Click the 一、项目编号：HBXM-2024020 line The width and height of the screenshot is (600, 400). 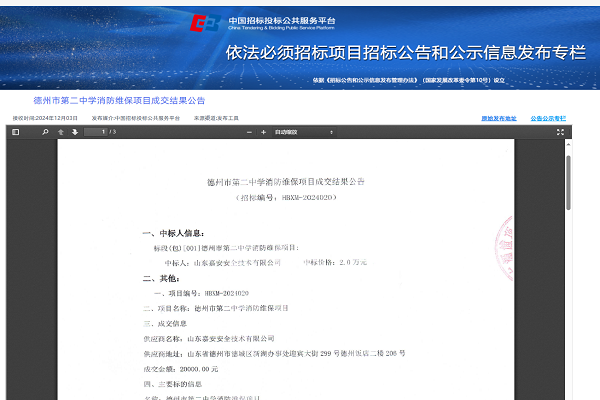[201, 293]
